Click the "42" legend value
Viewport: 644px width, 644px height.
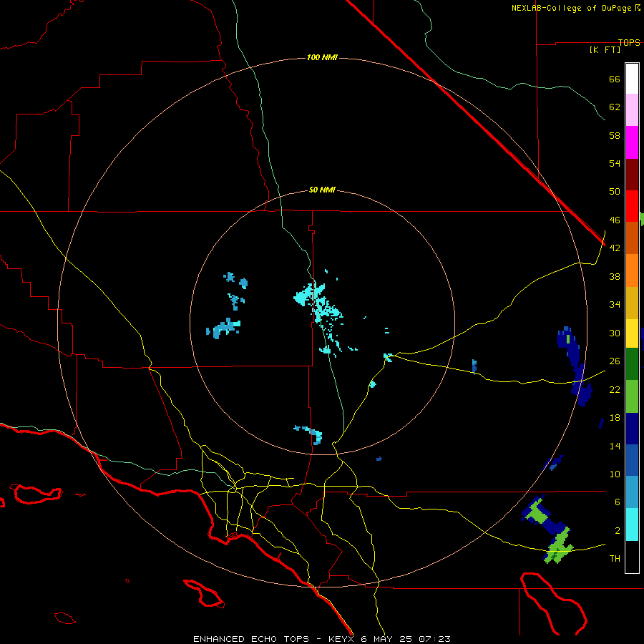(615, 248)
